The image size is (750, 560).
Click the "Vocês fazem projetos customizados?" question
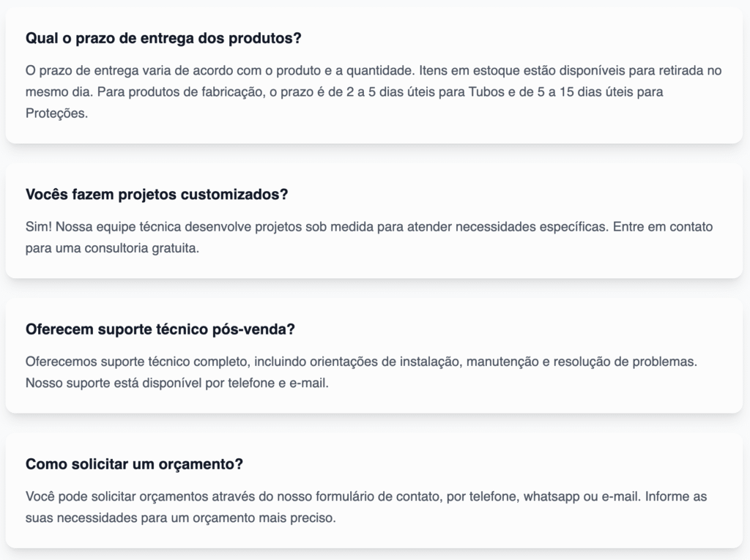coord(157,195)
